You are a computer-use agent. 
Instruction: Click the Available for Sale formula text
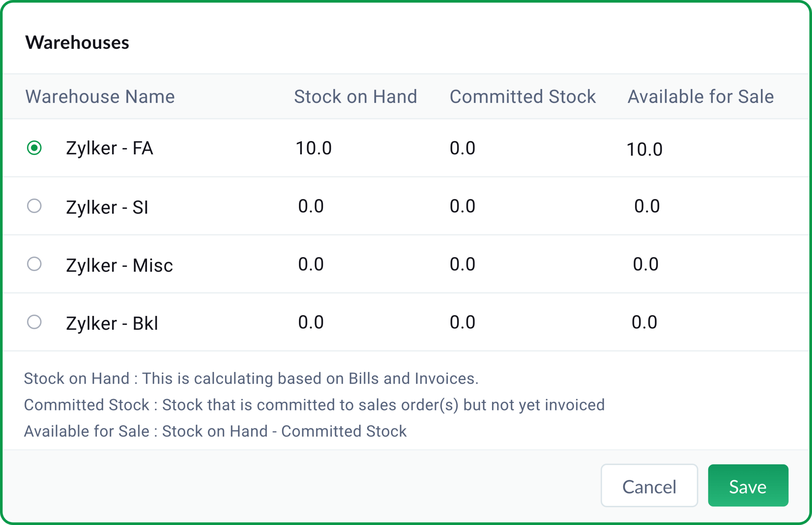(215, 431)
